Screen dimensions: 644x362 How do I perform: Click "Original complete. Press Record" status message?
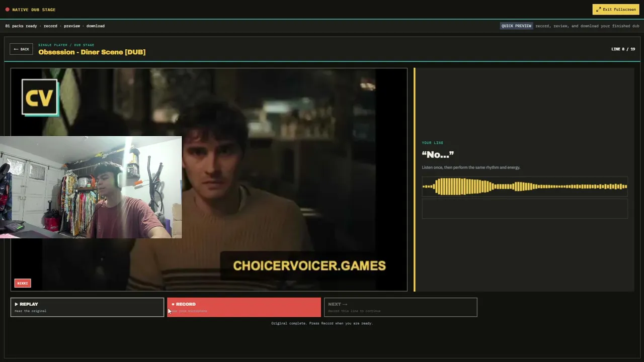point(322,323)
